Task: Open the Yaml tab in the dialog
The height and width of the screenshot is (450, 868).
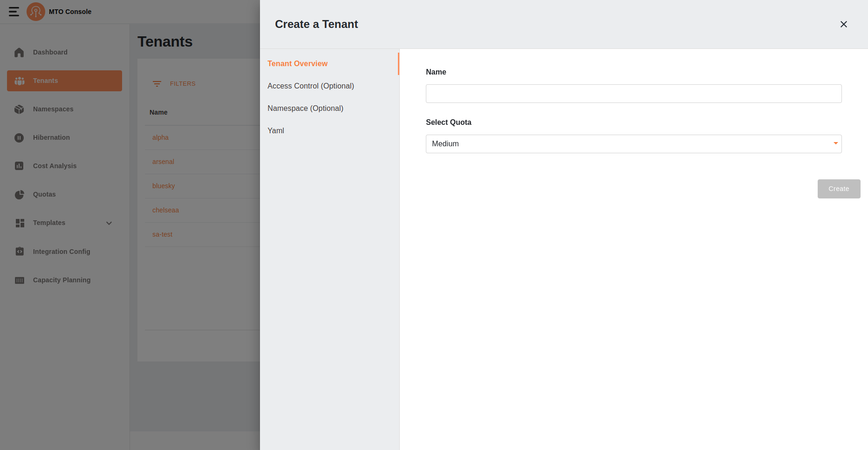Action: (276, 130)
